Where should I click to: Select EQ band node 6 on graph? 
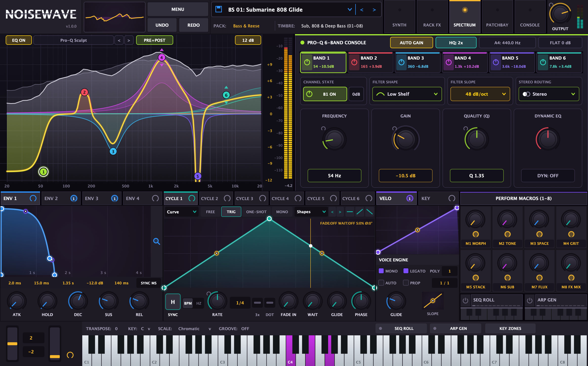[226, 95]
